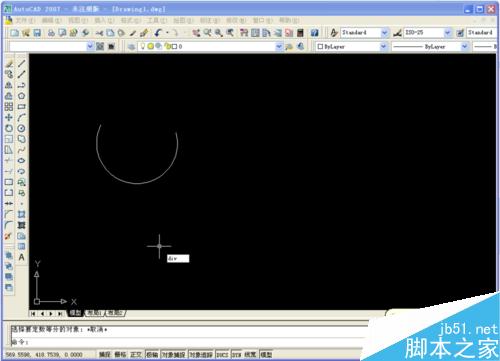Select the Polyline draw tool
Screen dimensions: 500x361
[22, 85]
